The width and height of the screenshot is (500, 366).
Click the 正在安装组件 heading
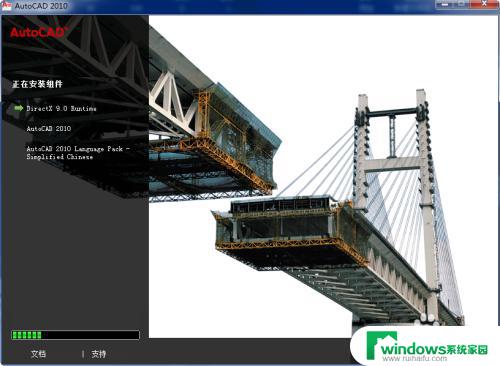click(37, 84)
